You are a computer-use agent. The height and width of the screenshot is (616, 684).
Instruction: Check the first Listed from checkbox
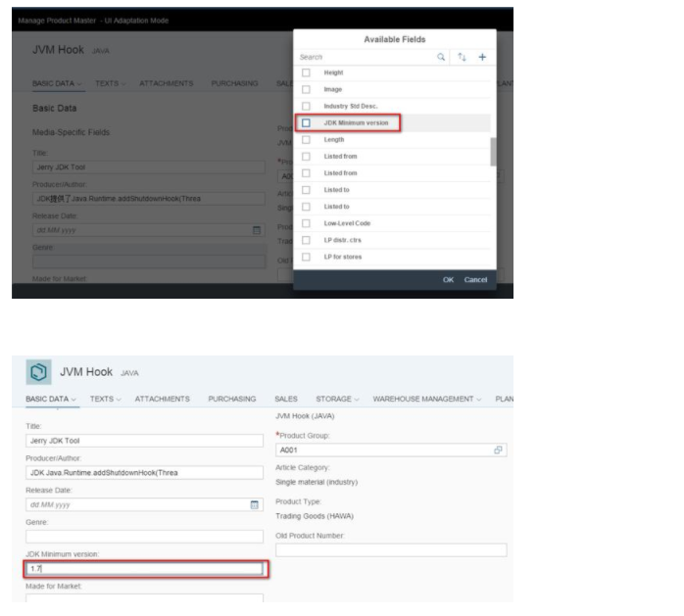pos(306,157)
